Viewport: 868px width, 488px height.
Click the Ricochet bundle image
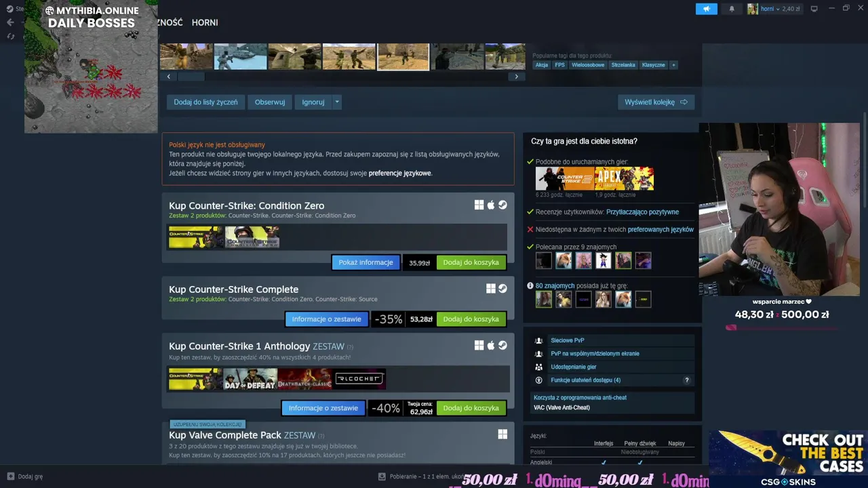tap(359, 379)
